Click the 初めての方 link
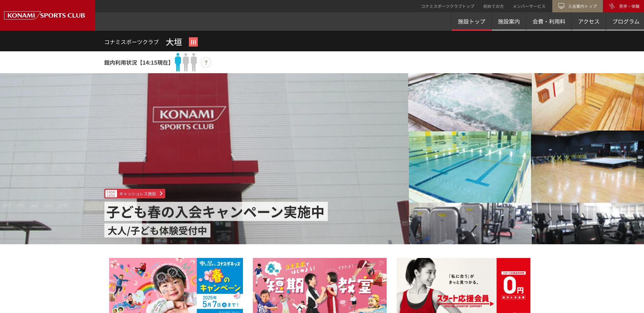Screen dimensions: 644x313 [493, 6]
